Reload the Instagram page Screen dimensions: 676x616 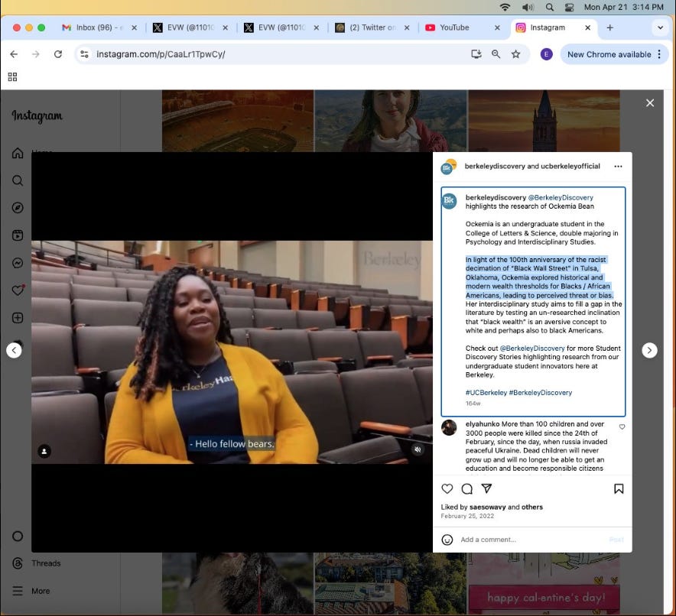point(58,54)
